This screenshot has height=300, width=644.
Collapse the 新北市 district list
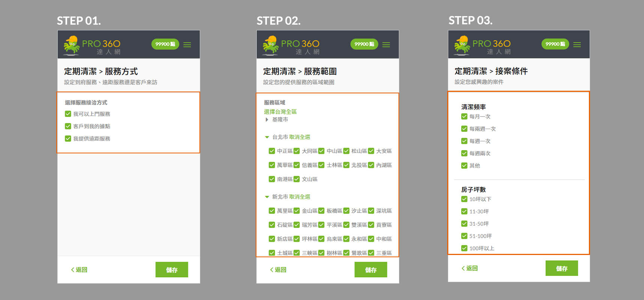(x=267, y=197)
